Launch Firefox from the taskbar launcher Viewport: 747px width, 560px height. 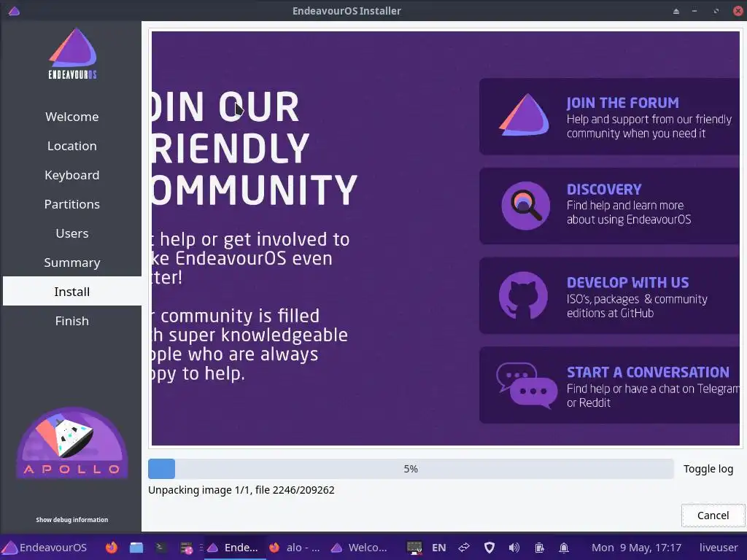112,548
